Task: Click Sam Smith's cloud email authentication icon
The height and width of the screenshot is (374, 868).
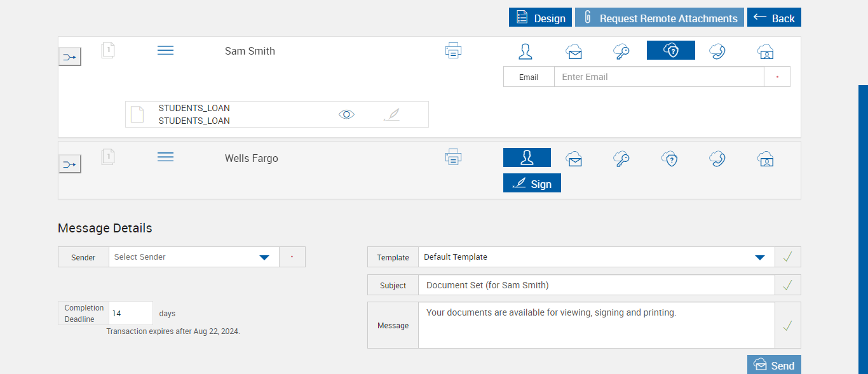Action: [574, 51]
